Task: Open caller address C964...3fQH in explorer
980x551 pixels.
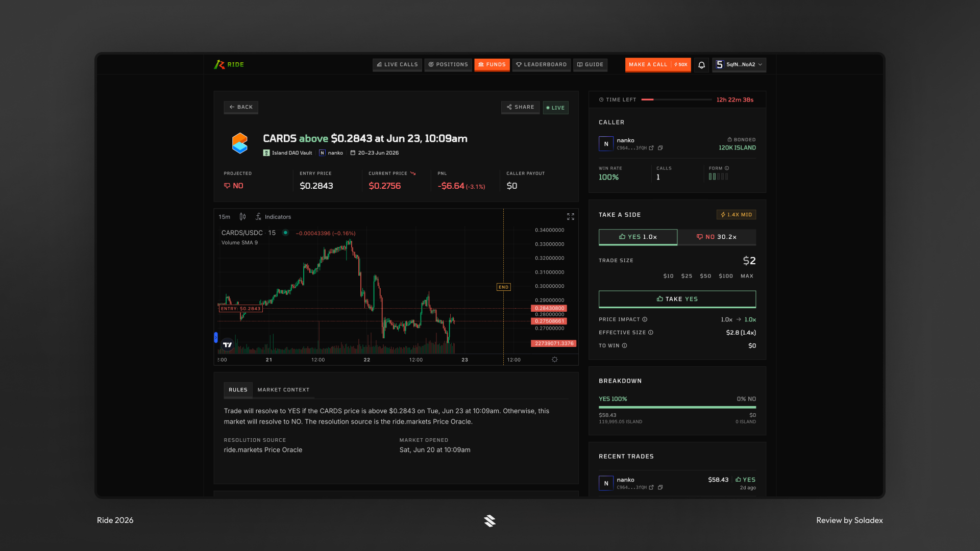Action: 651,148
